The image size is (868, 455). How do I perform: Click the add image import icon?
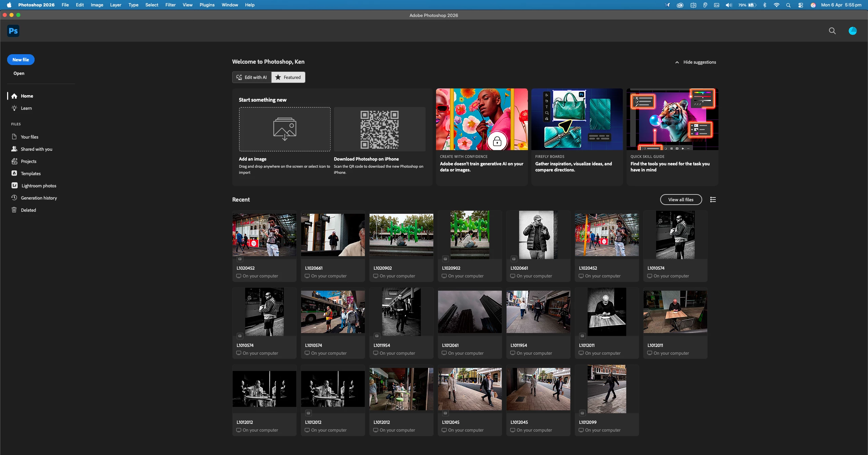pos(284,129)
